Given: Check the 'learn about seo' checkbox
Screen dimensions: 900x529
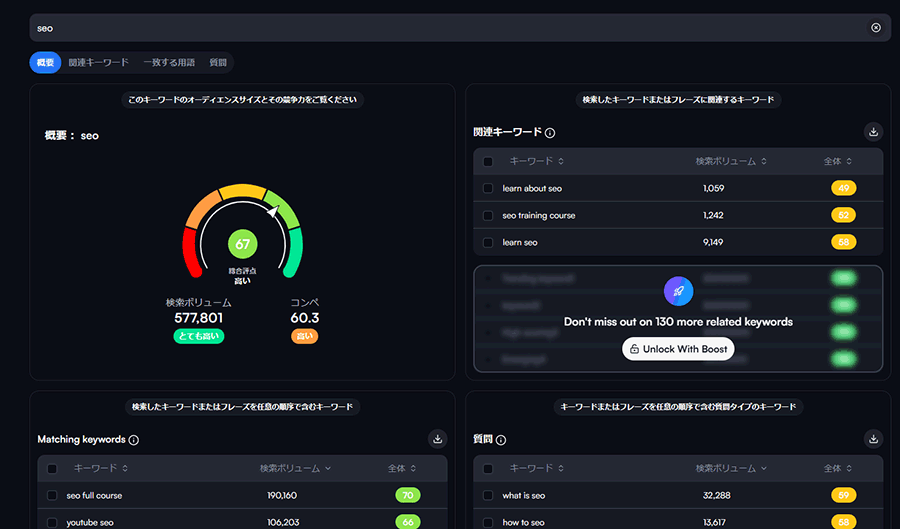Looking at the screenshot, I should pos(488,188).
